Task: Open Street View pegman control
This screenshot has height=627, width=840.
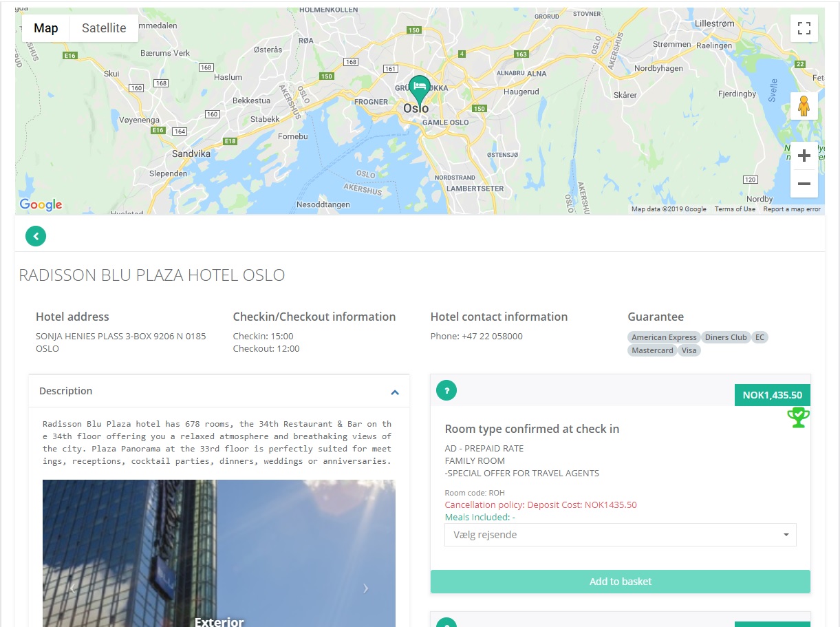Action: coord(804,106)
